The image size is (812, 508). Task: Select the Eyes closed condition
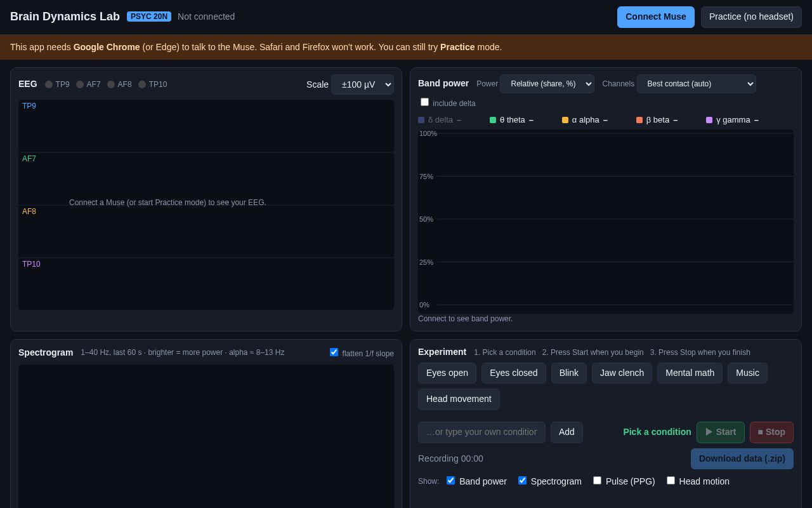(514, 373)
